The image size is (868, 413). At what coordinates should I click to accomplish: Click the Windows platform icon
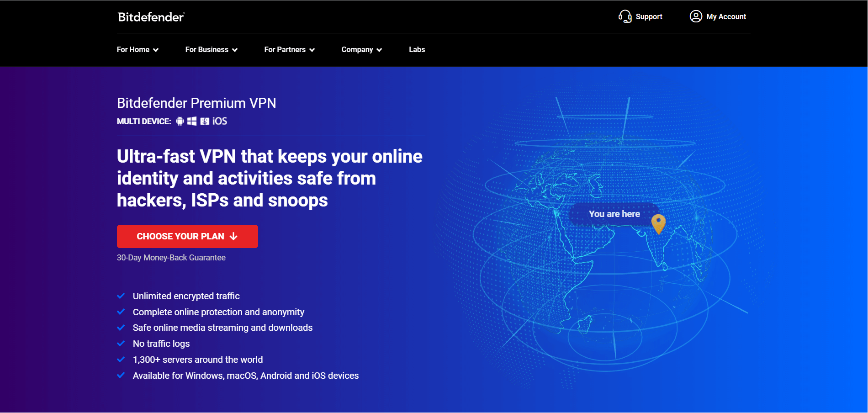tap(192, 121)
